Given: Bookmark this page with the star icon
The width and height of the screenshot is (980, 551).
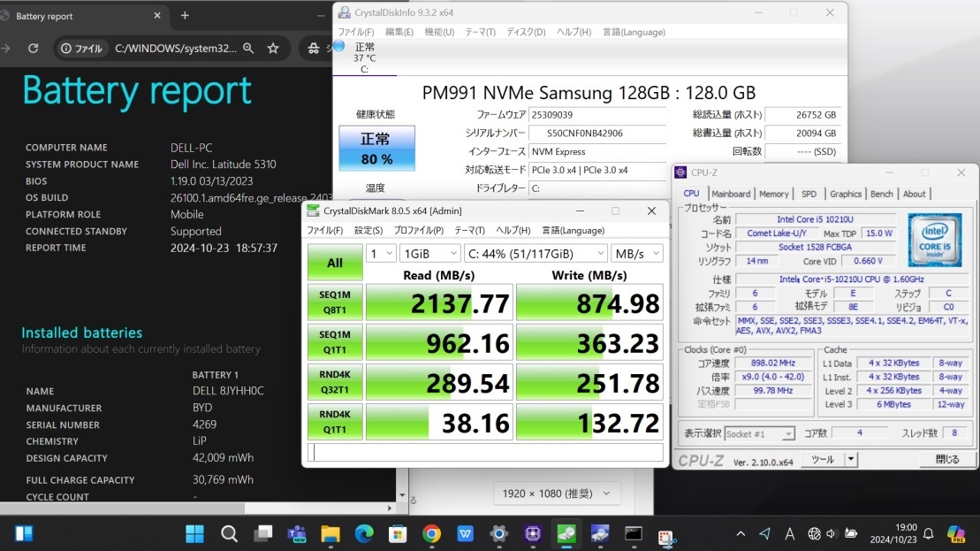Looking at the screenshot, I should click(273, 48).
